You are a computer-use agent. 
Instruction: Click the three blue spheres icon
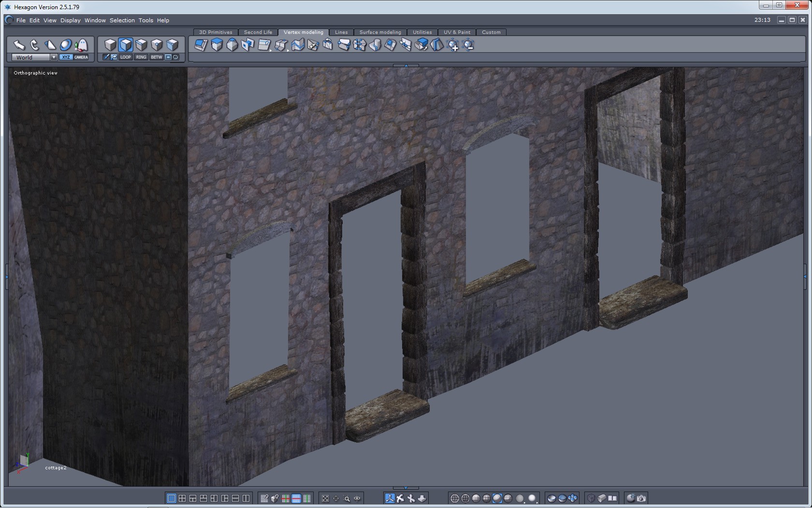click(573, 498)
